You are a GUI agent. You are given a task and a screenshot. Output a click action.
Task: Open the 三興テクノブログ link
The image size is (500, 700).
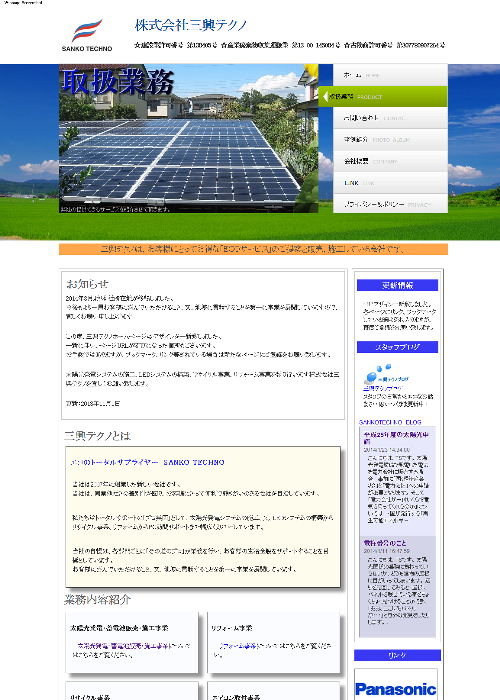tap(383, 388)
